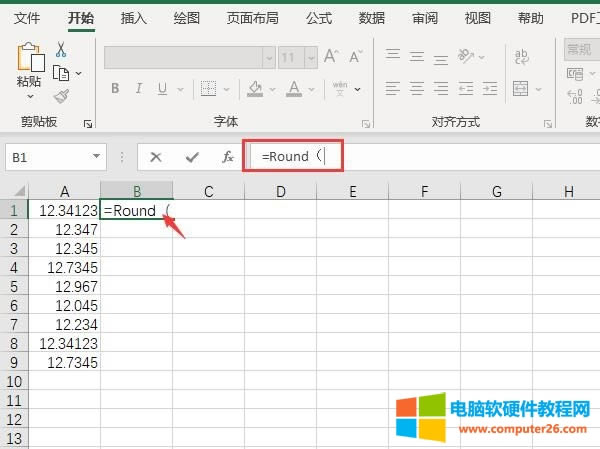
Task: Select cell A6 containing 12.045
Action: coord(64,305)
